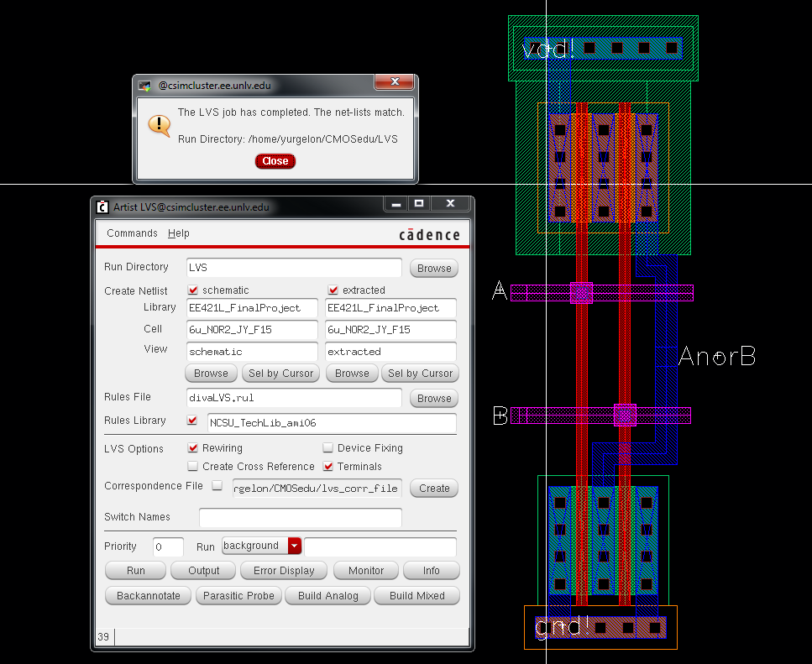Open the LVS Output report

point(203,571)
